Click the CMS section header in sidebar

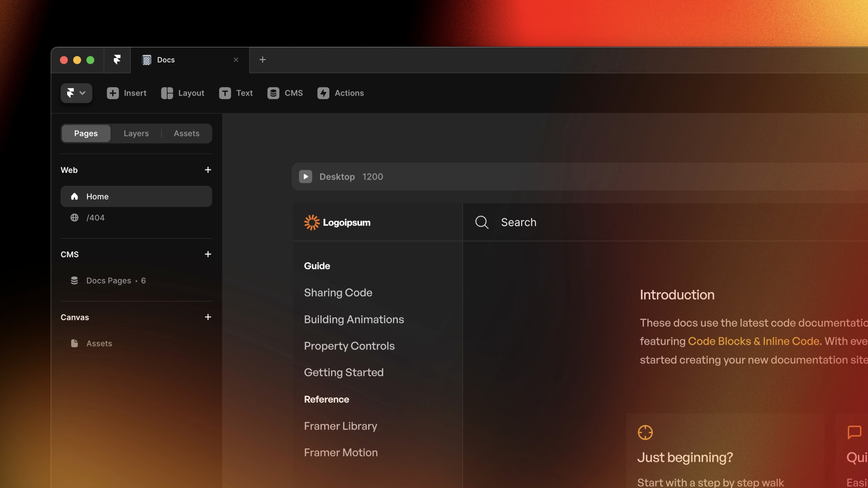click(70, 254)
